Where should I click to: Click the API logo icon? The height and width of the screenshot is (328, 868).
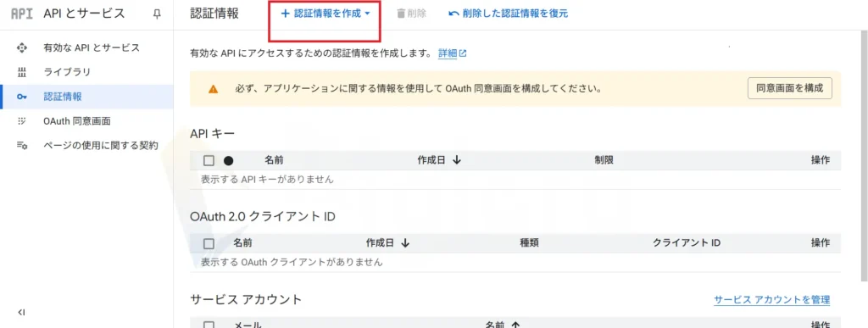pos(22,14)
